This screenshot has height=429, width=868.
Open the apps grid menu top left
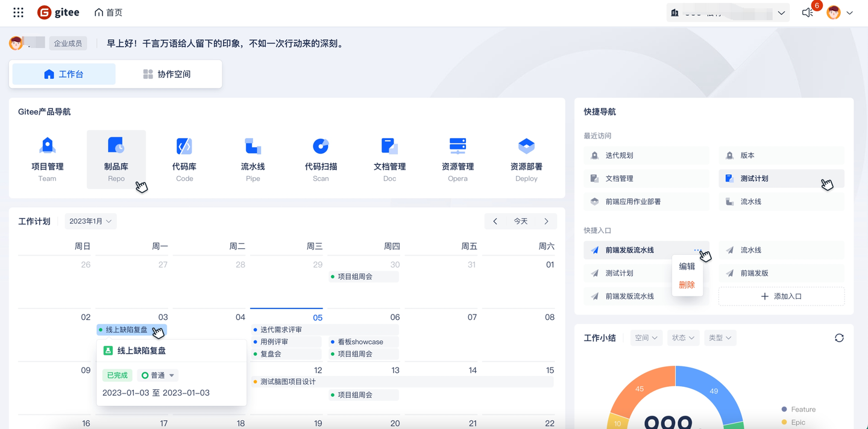click(x=17, y=11)
